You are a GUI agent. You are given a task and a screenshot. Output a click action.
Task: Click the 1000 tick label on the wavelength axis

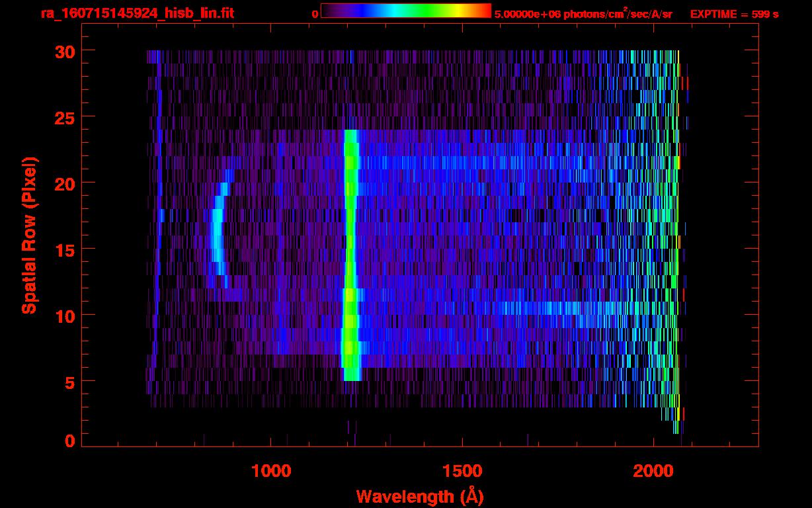click(x=271, y=471)
